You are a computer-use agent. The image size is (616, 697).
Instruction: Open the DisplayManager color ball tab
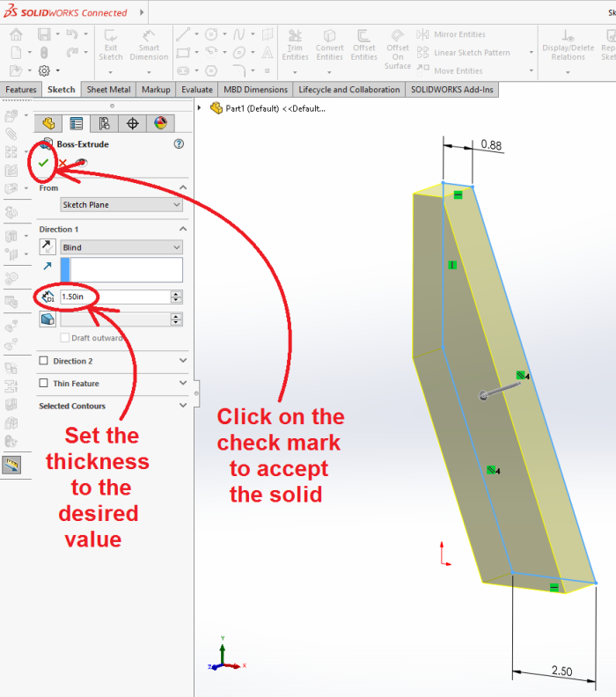(160, 123)
